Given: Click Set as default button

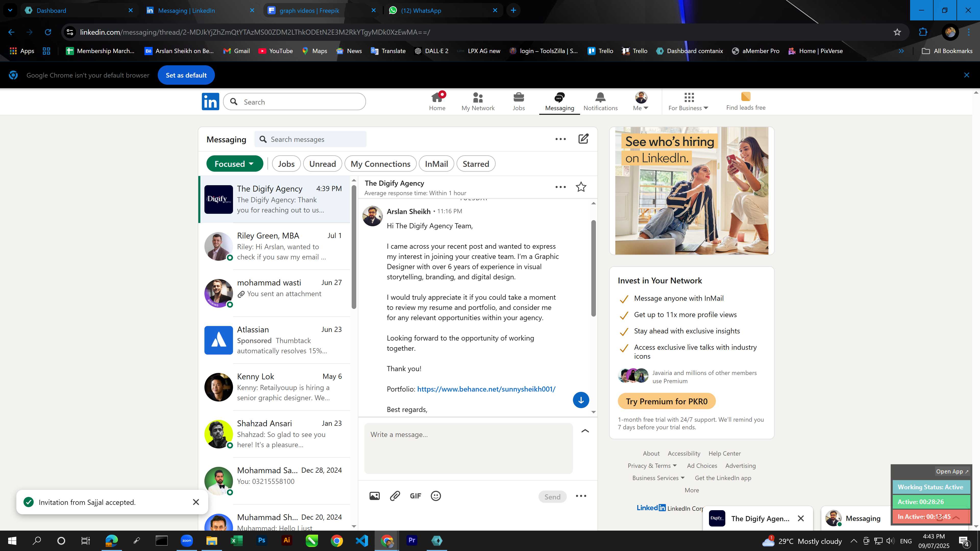Looking at the screenshot, I should click(186, 75).
